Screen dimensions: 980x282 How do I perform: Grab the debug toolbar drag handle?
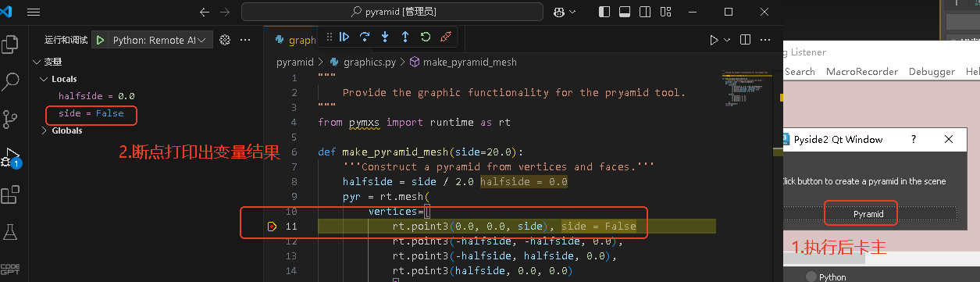click(x=330, y=37)
